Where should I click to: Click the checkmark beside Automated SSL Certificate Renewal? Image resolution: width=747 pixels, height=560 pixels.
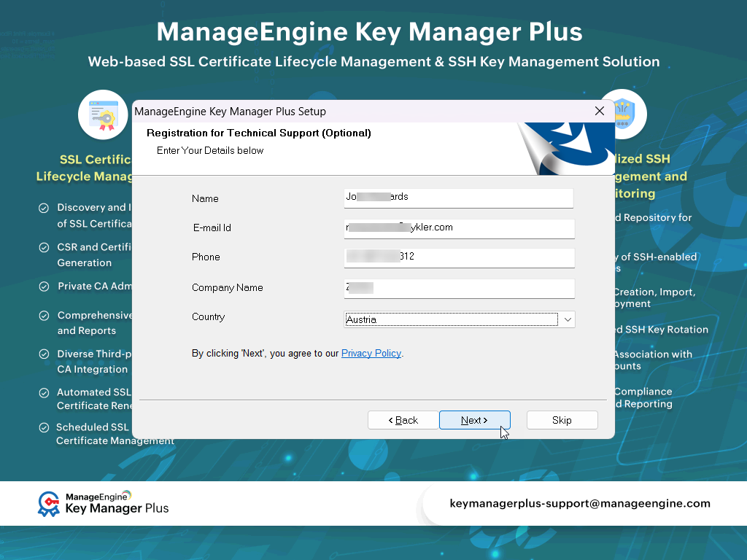44,393
